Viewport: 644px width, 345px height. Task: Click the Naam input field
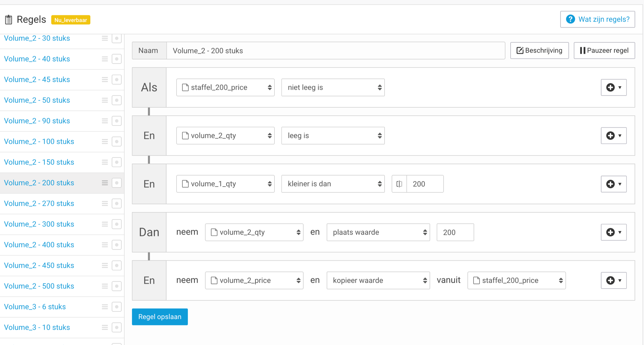(x=336, y=51)
